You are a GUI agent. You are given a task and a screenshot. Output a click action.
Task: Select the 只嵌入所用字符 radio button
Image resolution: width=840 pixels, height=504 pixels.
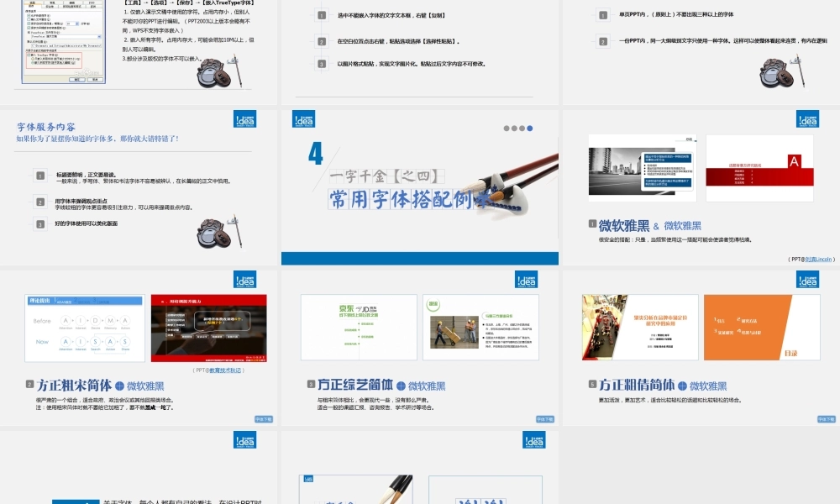coord(31,60)
